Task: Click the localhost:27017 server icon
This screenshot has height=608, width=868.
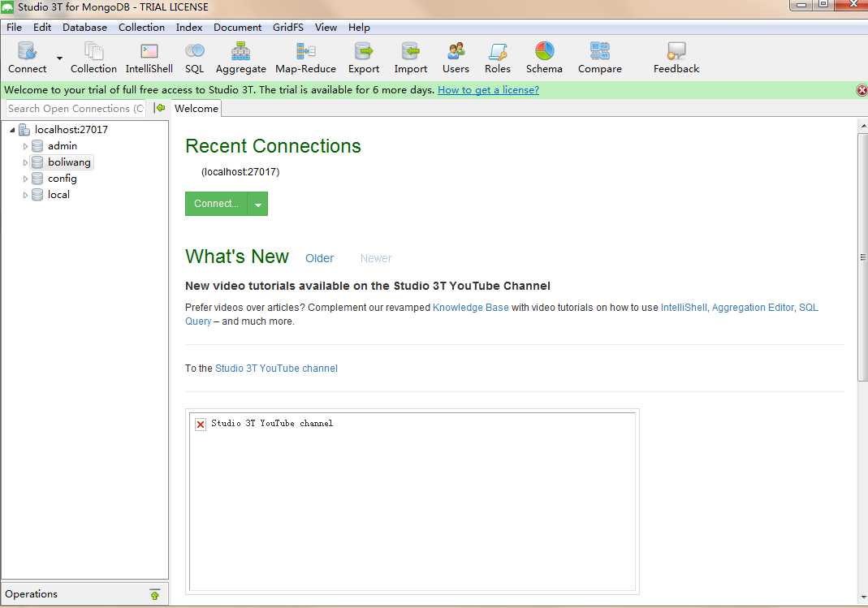Action: pos(24,130)
